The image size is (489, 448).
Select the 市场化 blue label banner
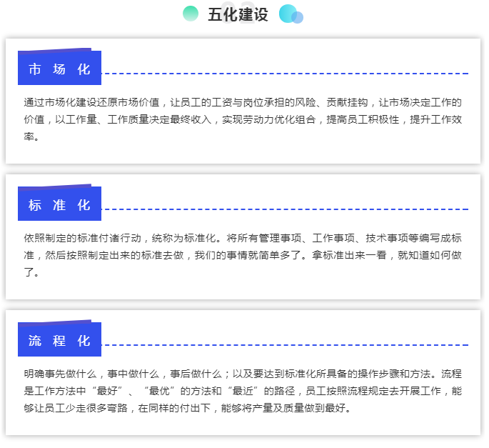59,67
